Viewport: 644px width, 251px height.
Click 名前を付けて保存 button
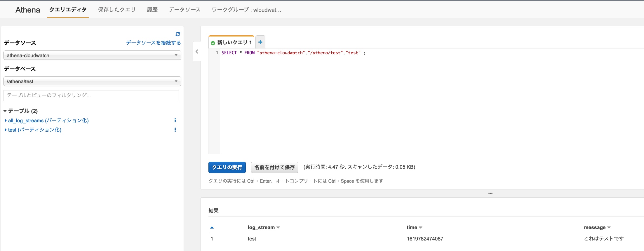pyautogui.click(x=275, y=167)
